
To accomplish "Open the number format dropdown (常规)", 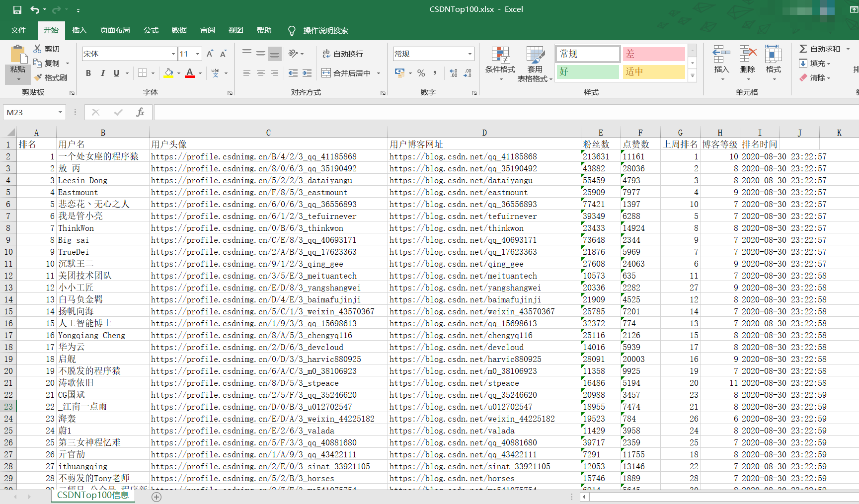I will click(469, 54).
